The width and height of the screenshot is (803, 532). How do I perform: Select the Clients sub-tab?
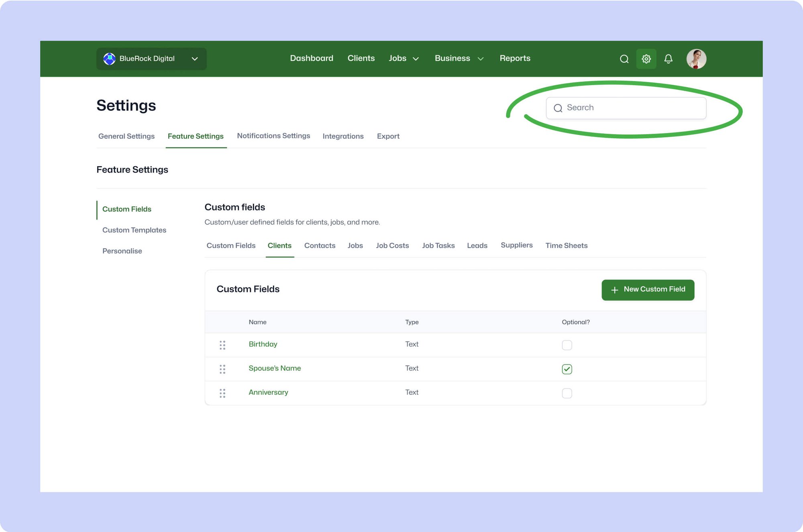coord(279,245)
